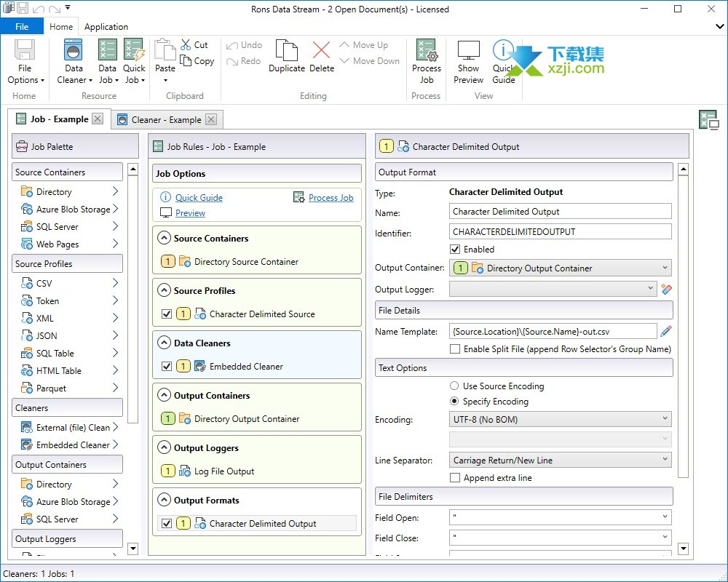Screen dimensions: 728x582
Task: Add a Web Pages source container
Action: (70, 244)
